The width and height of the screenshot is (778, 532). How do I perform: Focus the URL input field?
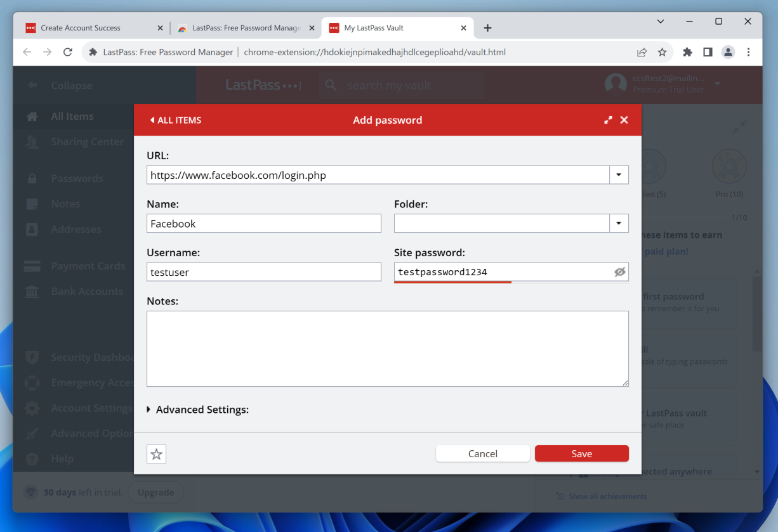(x=378, y=175)
